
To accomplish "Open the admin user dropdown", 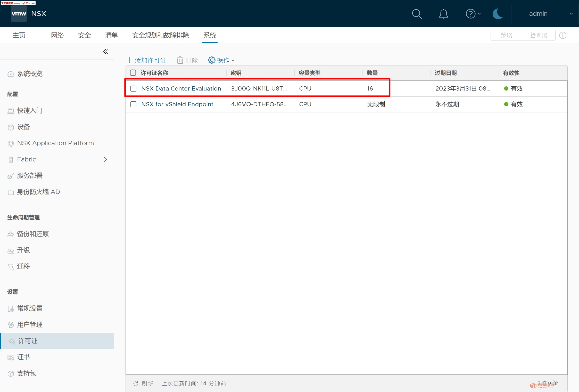I will pyautogui.click(x=551, y=14).
